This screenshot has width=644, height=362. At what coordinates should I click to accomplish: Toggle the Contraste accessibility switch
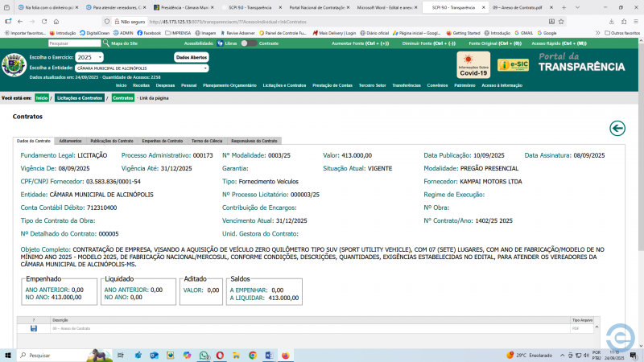[247, 43]
